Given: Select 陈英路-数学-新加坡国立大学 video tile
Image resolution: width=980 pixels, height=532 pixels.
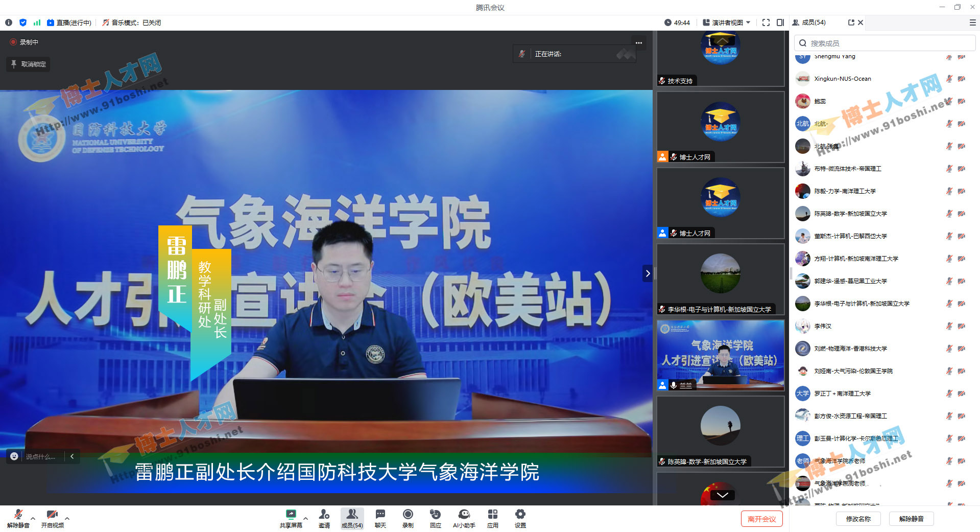Looking at the screenshot, I should [721, 431].
